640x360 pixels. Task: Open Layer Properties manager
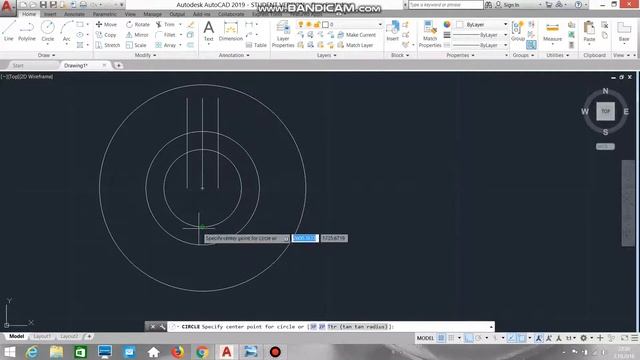[x=283, y=34]
